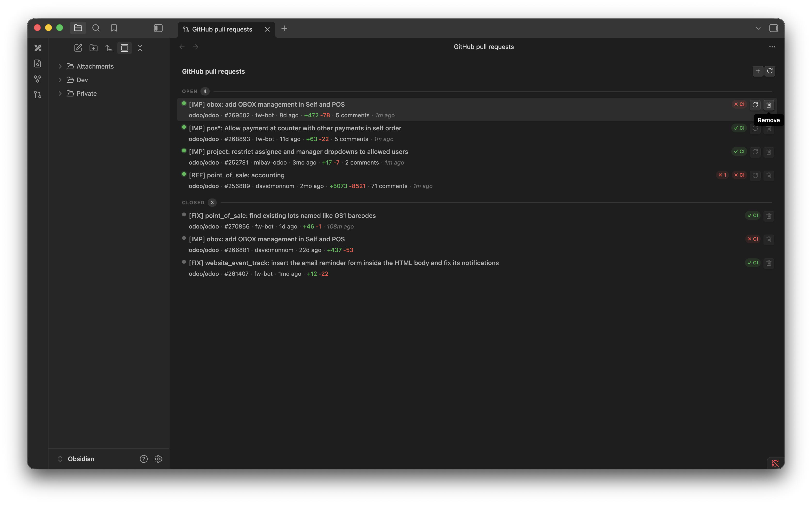This screenshot has height=505, width=812.
Task: Remove PR #269502 with trash icon
Action: 769,105
